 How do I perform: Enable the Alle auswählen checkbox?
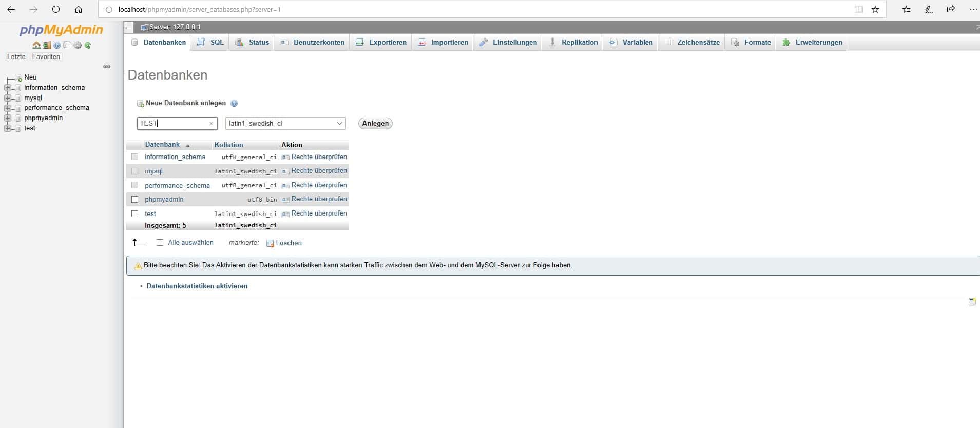coord(160,243)
